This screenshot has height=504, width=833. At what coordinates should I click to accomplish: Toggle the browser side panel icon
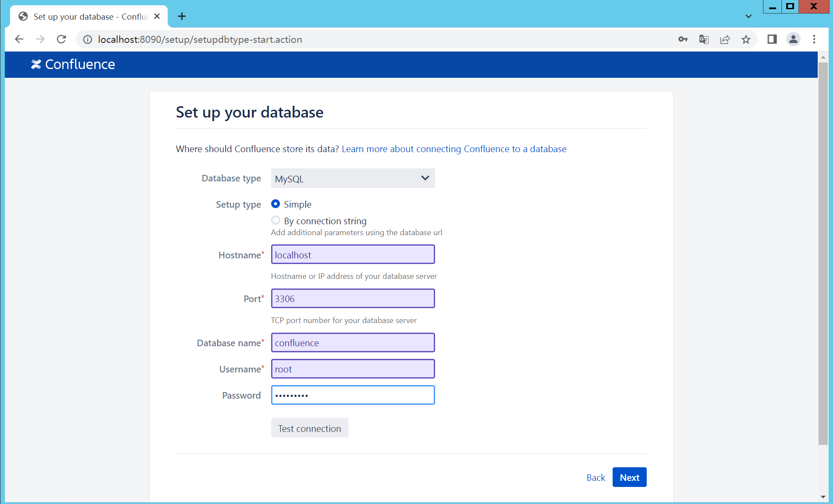point(772,39)
